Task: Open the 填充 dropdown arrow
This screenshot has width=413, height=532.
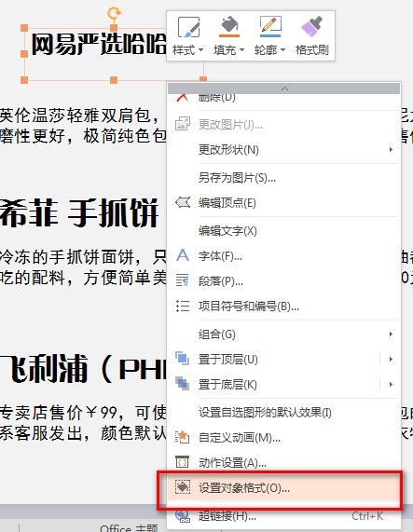Action: 241,50
